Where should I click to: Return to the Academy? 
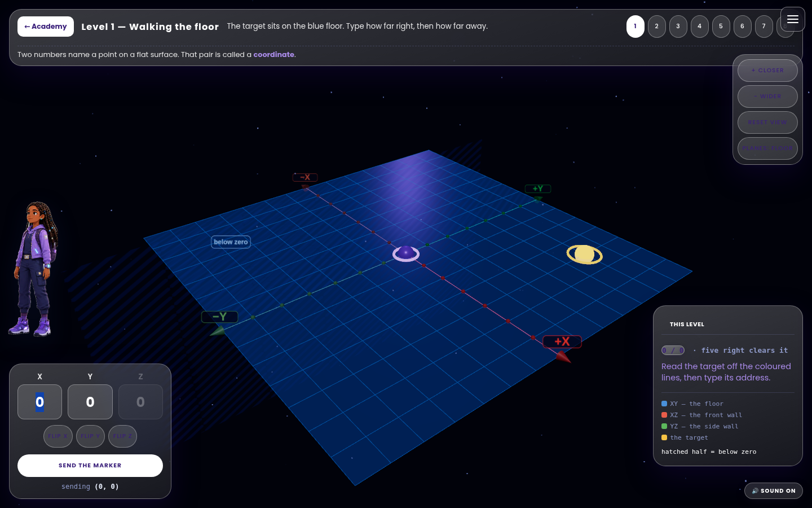tap(46, 27)
